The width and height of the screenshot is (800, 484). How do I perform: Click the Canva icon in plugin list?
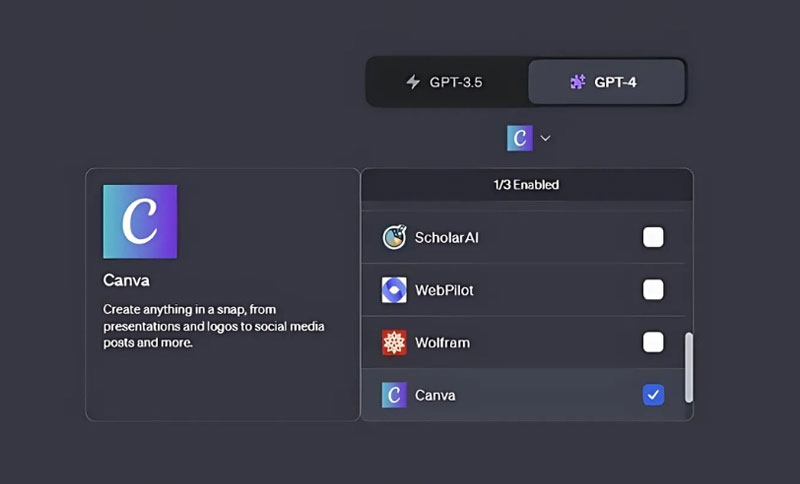click(x=395, y=395)
